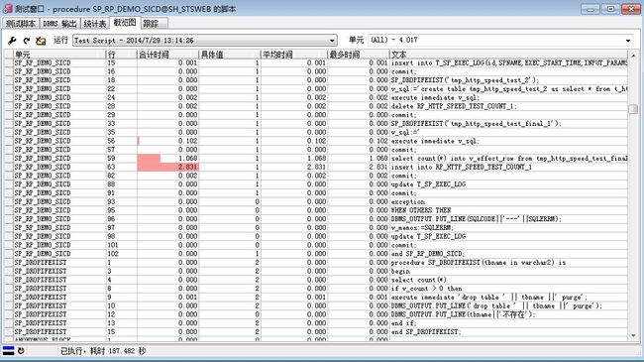Switch to the DBMS 输出 tab
Image resolution: width=644 pixels, height=362 pixels.
click(x=59, y=24)
